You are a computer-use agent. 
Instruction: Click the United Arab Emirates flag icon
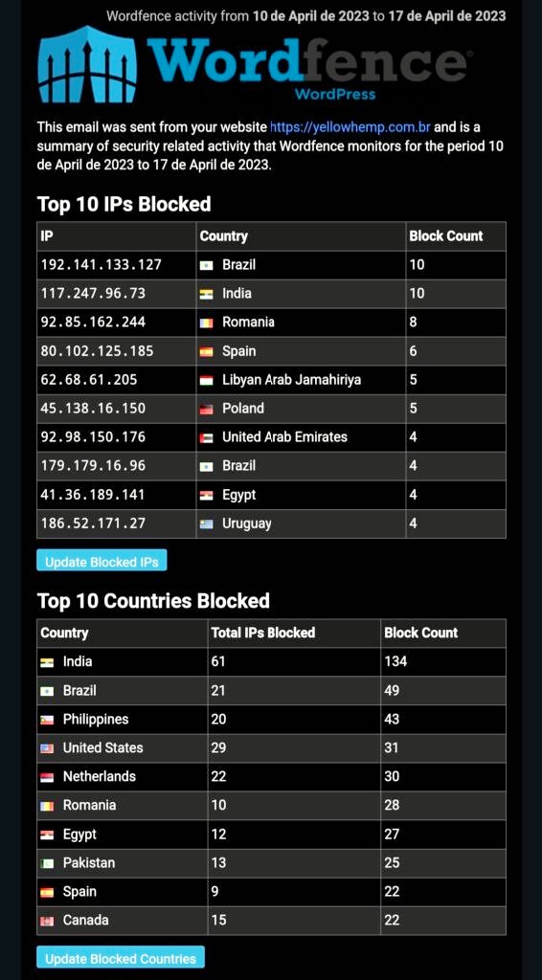(x=206, y=437)
